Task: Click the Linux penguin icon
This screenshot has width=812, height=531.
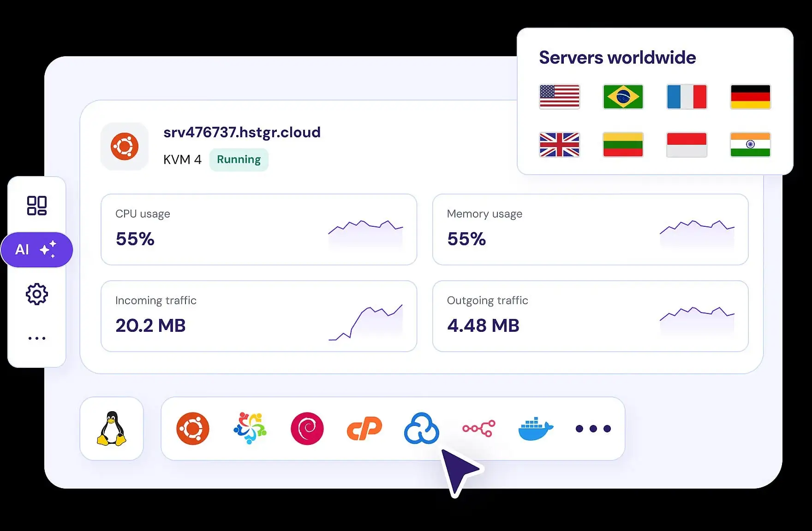Action: [x=112, y=429]
